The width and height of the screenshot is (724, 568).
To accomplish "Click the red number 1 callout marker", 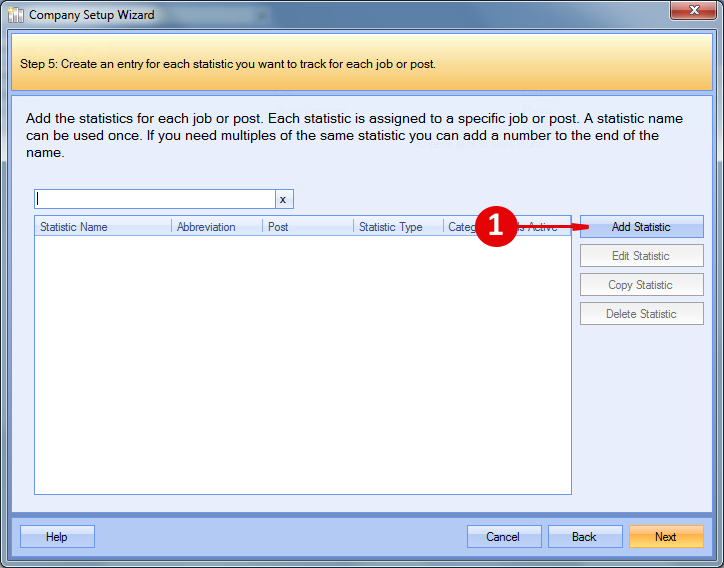I will (x=495, y=226).
